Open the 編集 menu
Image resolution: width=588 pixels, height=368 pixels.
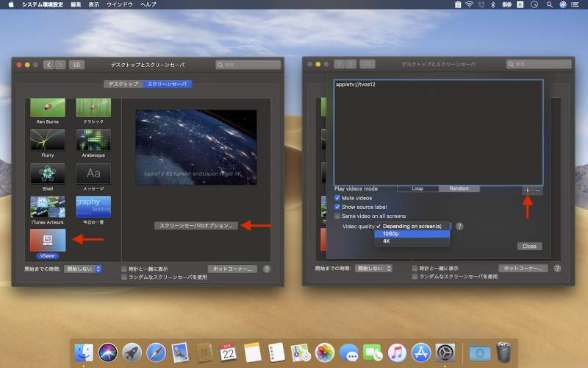click(x=76, y=4)
